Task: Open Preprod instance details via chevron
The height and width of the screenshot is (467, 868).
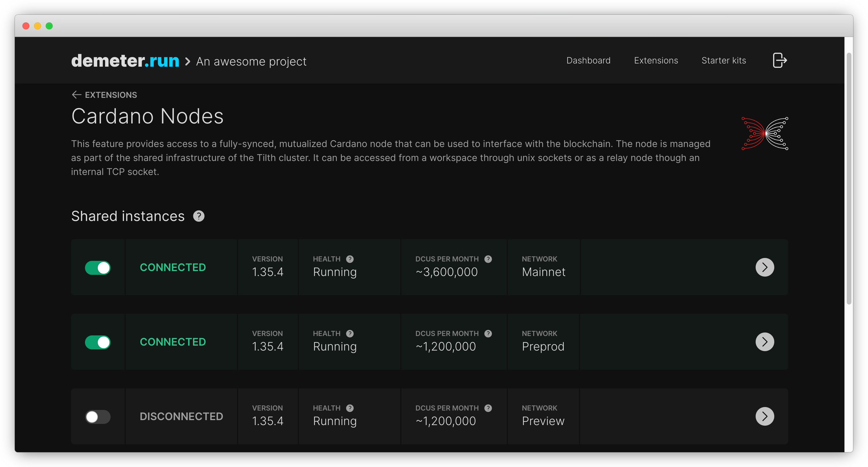Action: pos(765,342)
